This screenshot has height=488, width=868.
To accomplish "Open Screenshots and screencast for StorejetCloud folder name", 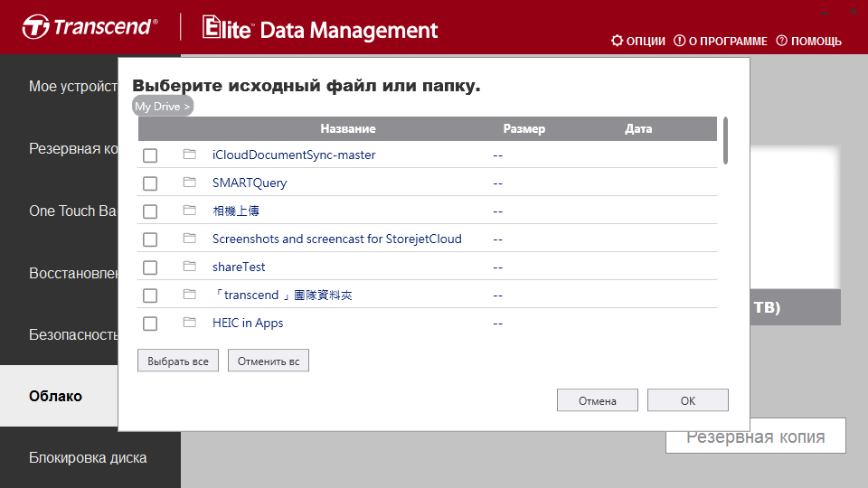I will (337, 239).
